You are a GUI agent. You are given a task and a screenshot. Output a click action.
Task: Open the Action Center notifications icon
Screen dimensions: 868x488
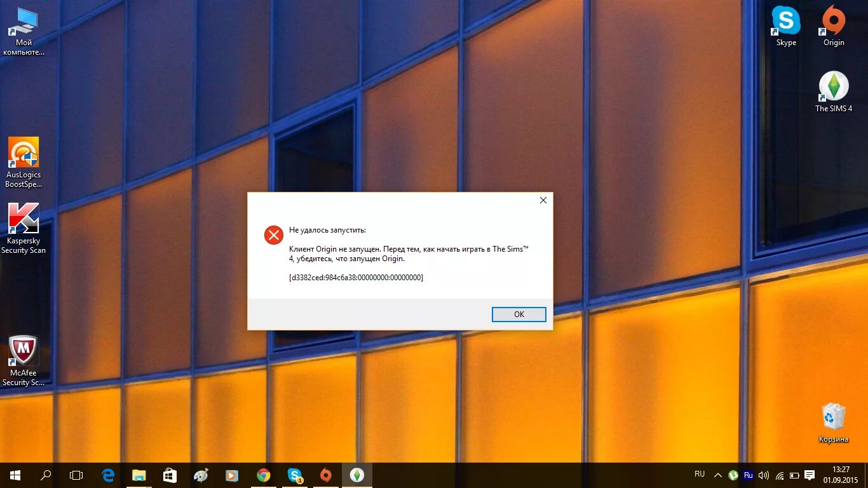tap(810, 475)
